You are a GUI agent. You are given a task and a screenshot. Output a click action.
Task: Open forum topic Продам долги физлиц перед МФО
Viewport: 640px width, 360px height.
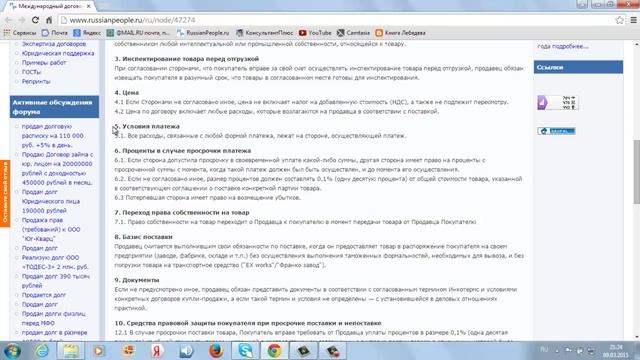[53, 318]
